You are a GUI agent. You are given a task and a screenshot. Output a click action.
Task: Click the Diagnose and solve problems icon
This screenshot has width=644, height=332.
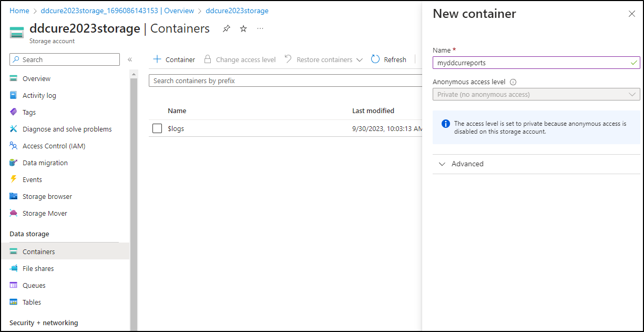pos(14,129)
